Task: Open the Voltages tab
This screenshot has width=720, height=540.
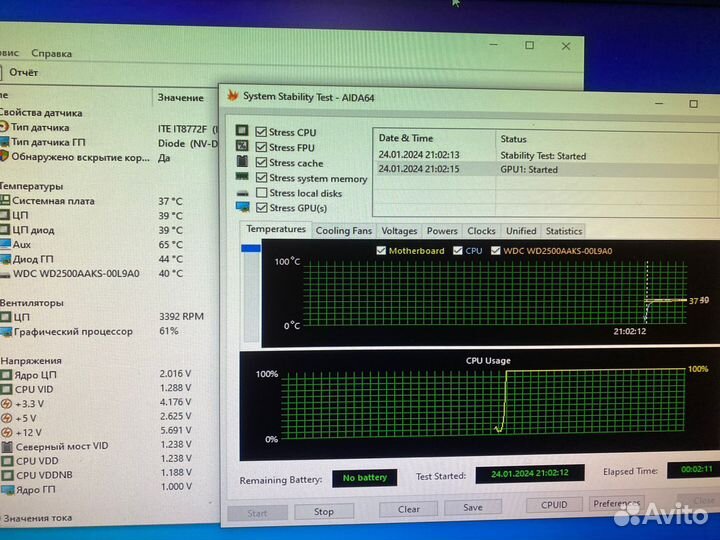Action: [x=399, y=231]
